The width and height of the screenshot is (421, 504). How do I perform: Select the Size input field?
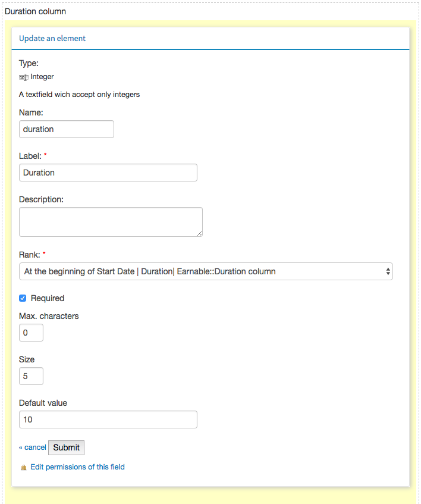coord(31,376)
